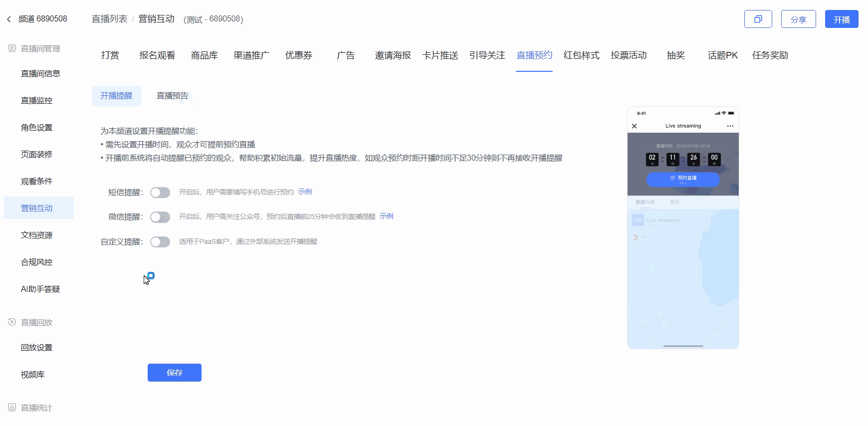Screen dimensions: 868x426
Task: Open the 打赏 tab
Action: tap(110, 55)
